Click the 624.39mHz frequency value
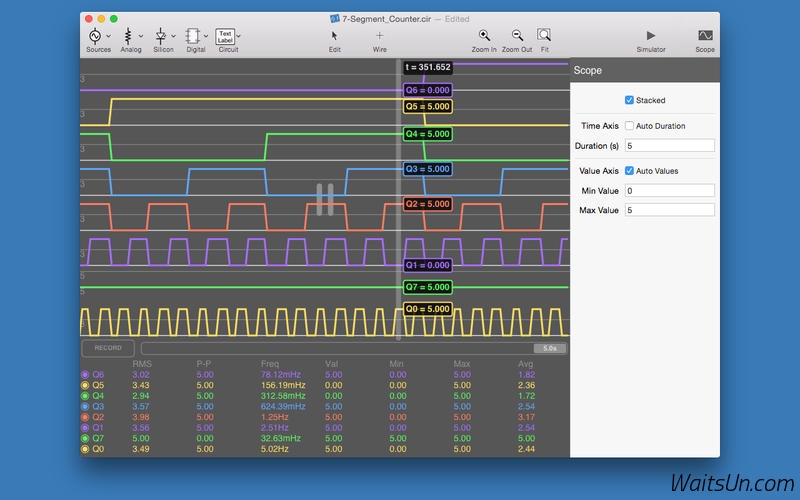 (283, 407)
